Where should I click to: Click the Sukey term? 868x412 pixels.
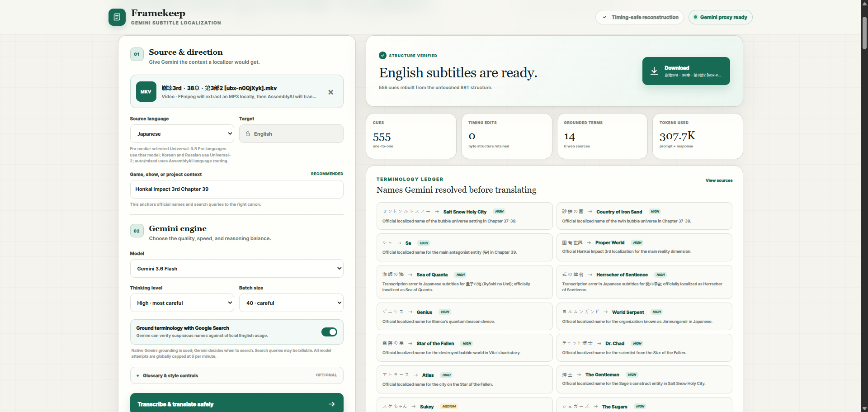tap(427, 407)
